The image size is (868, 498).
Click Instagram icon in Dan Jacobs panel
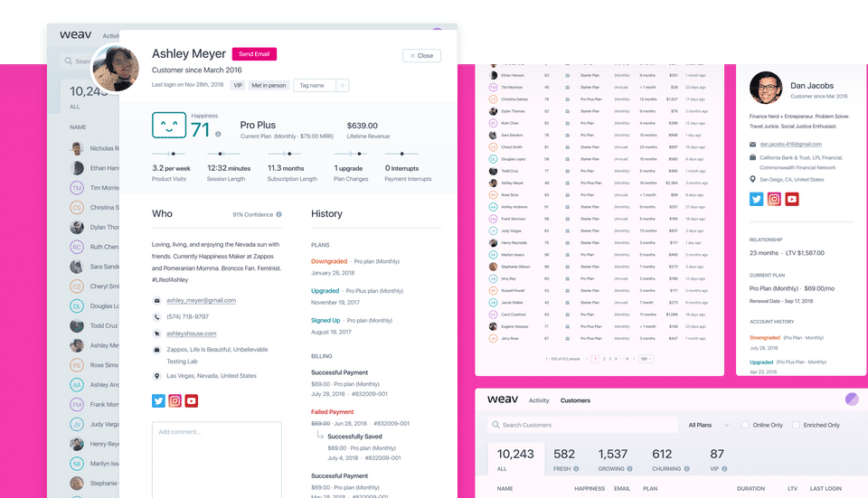tap(774, 199)
